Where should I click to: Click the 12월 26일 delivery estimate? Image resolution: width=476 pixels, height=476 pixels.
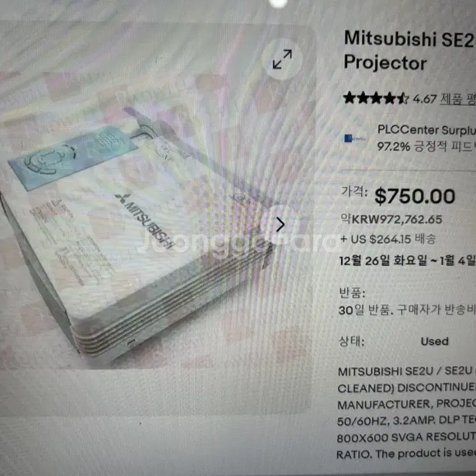pyautogui.click(x=408, y=261)
